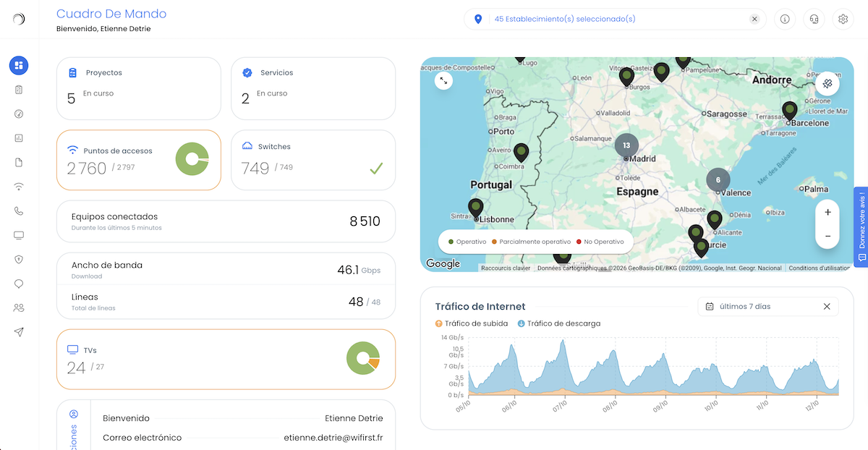Open the establishments selector dropdown

coord(615,20)
